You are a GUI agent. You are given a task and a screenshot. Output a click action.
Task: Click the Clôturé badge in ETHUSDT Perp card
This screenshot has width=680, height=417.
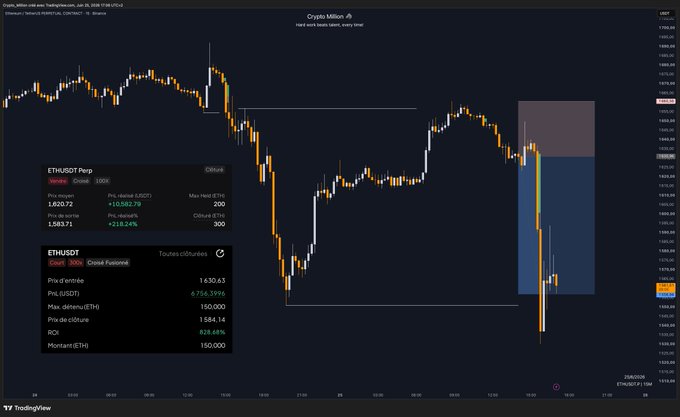pyautogui.click(x=214, y=170)
